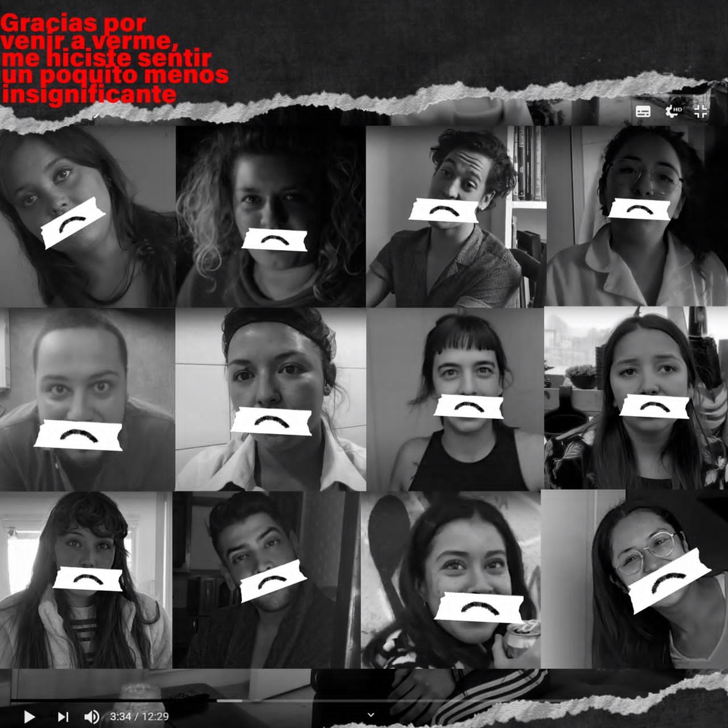Image resolution: width=728 pixels, height=728 pixels.
Task: Expand the small chevron below progress bar
Action: 371,715
